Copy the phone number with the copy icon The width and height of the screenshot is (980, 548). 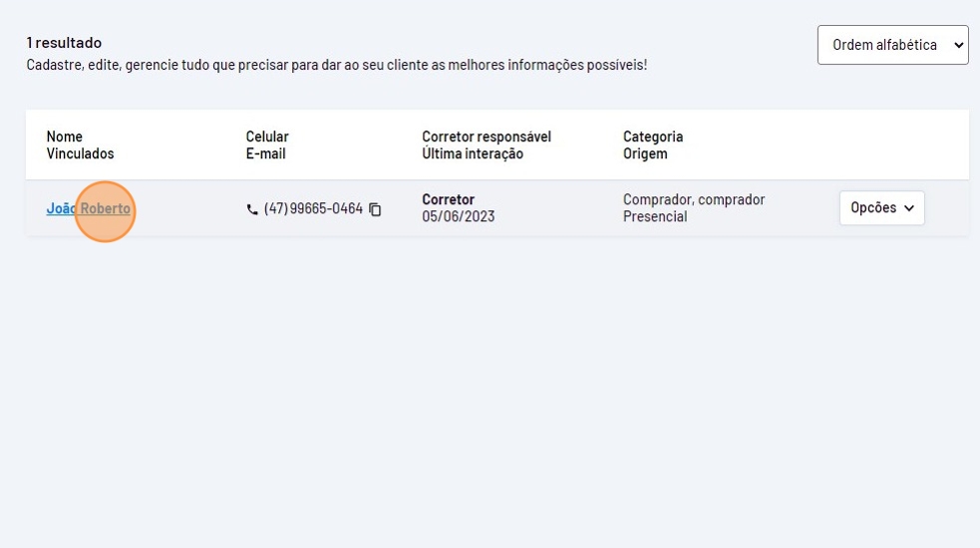[375, 209]
